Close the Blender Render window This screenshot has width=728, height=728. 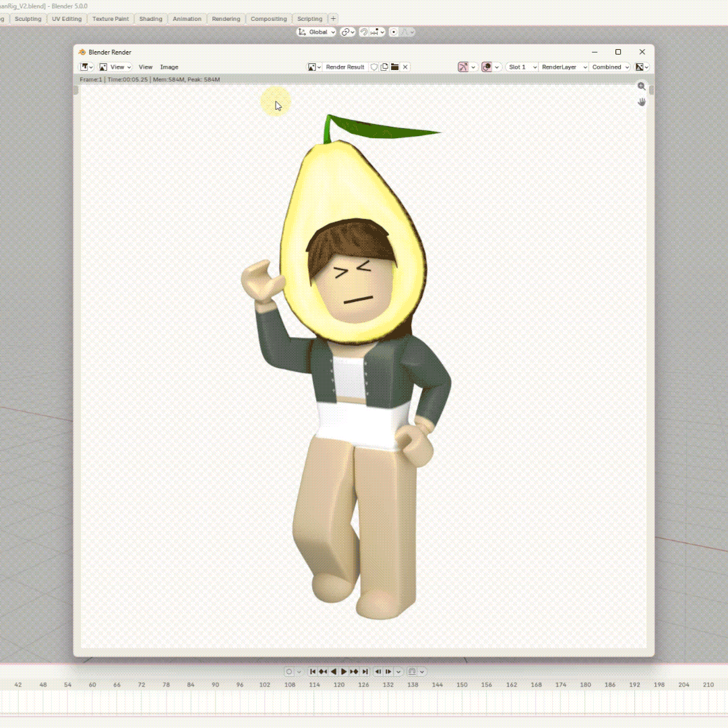(642, 52)
